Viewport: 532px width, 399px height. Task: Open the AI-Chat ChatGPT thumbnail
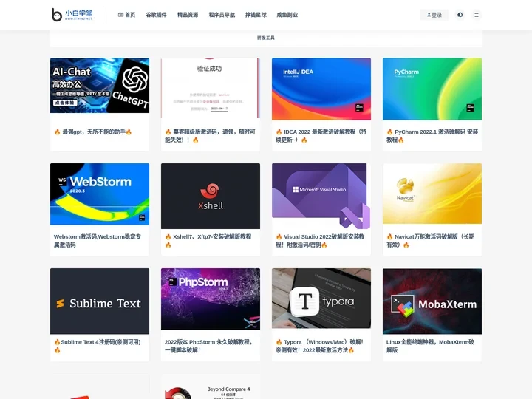(100, 86)
